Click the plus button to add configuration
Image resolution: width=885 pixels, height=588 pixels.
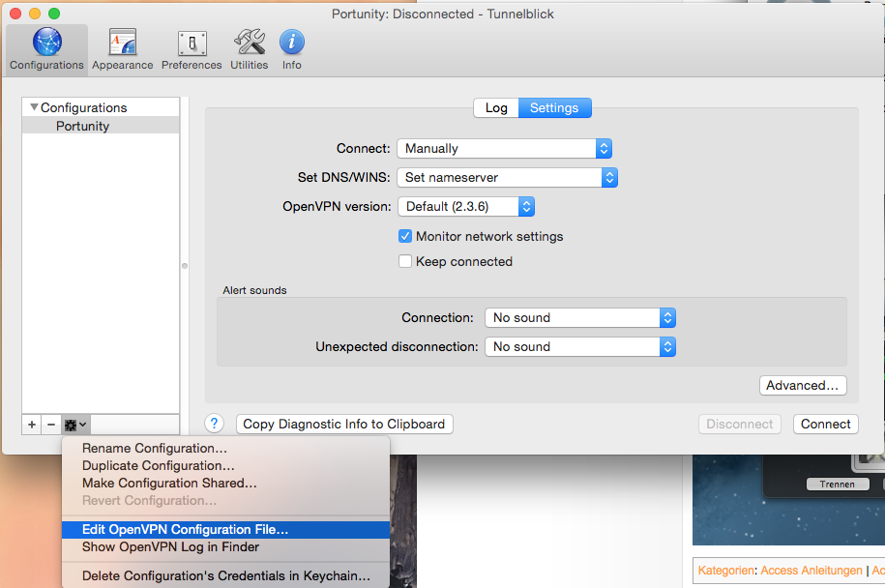[32, 425]
